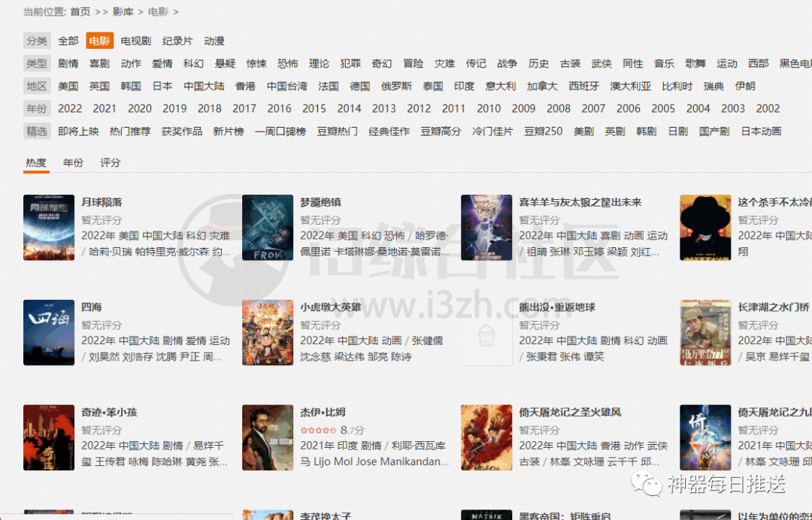Filter by region 澳大利亚
The image size is (812, 520).
click(630, 86)
